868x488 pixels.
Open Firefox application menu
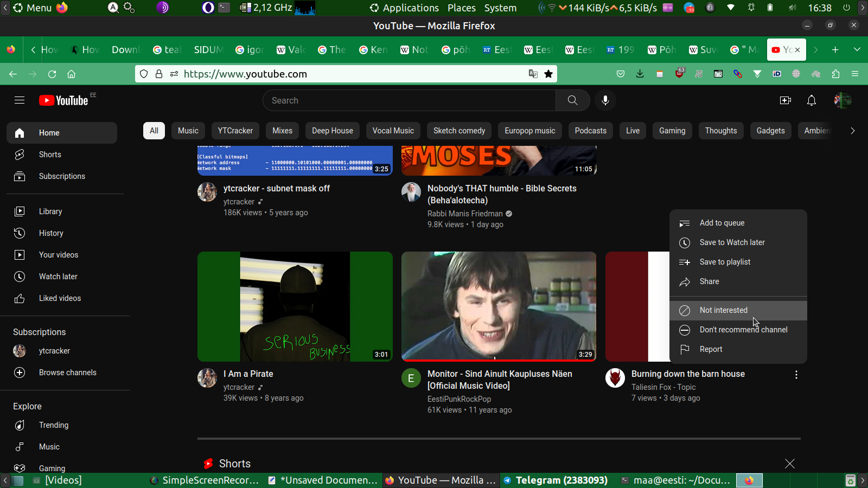tap(855, 74)
